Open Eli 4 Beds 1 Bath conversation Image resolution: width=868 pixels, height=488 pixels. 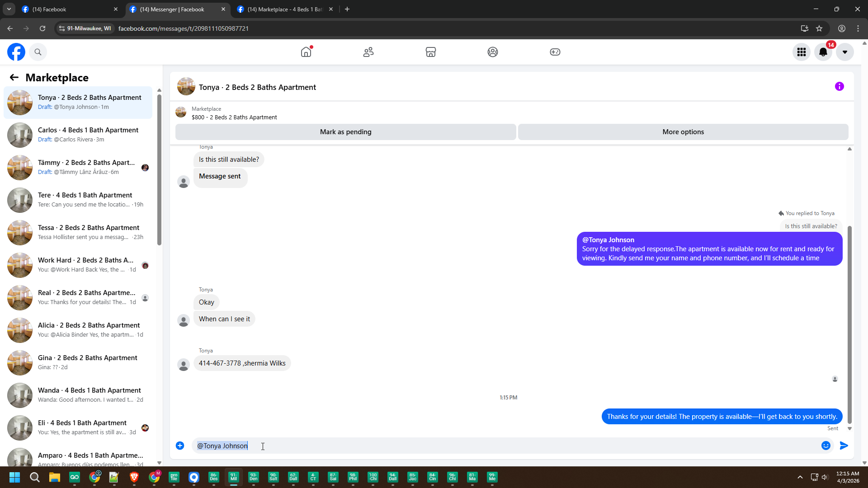pos(78,428)
